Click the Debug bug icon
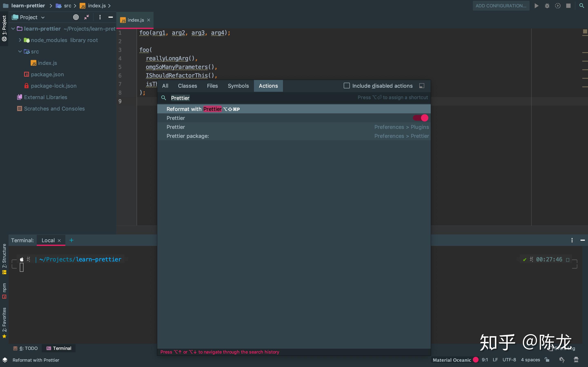 [547, 6]
